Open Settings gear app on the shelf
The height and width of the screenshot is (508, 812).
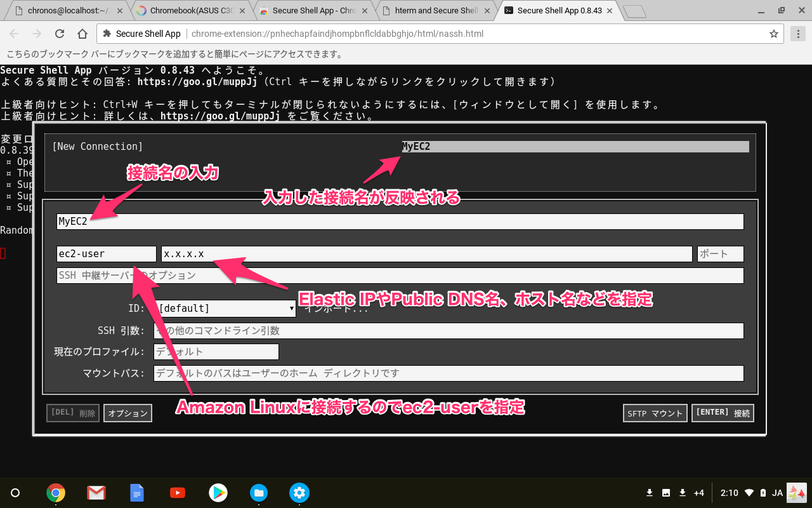point(299,492)
